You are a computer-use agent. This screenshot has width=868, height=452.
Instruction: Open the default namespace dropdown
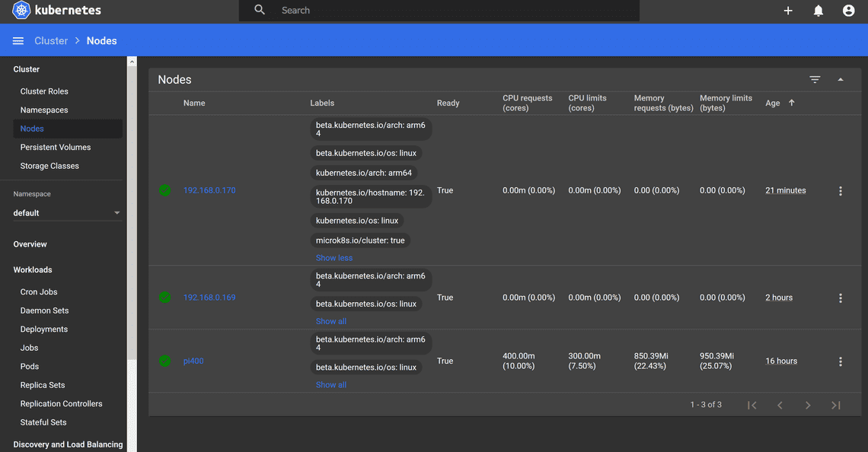coord(67,213)
